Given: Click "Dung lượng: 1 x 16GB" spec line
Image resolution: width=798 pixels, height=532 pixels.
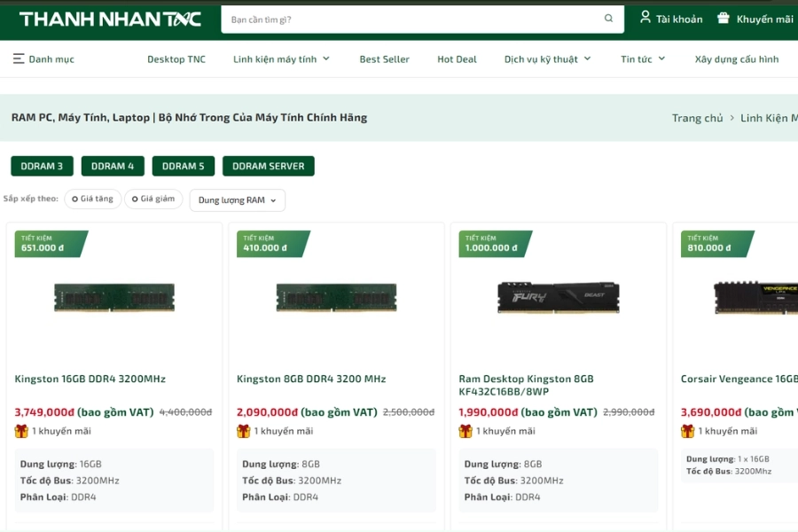Looking at the screenshot, I should (x=728, y=458).
